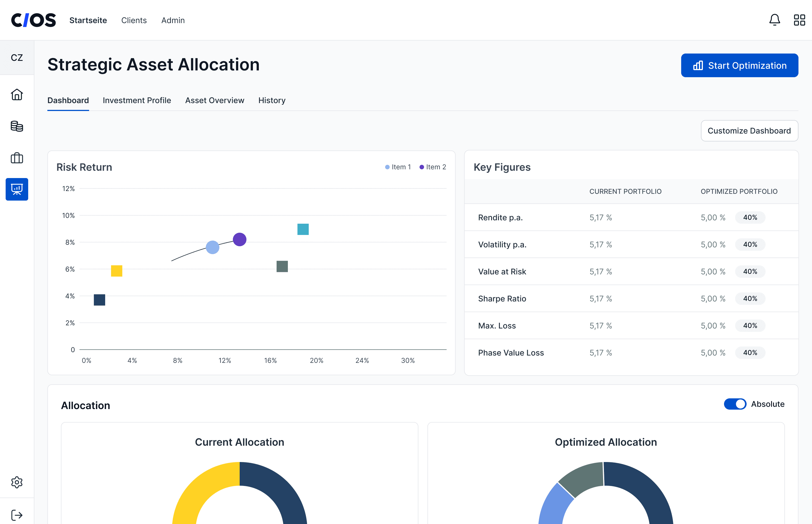Go to the home sidebar icon

pyautogui.click(x=17, y=95)
